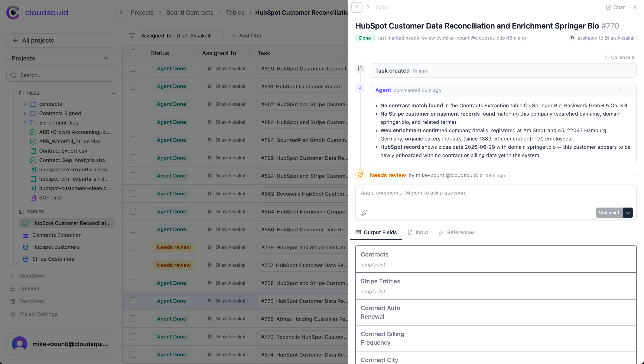Click the user profile avatar

point(20,344)
